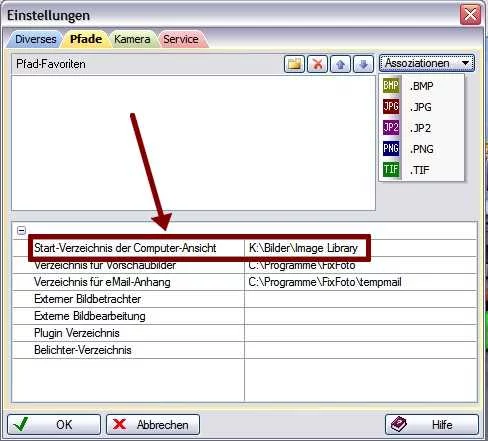Switch to the Diverses tab
Viewport: 488px width, 441px height.
tap(35, 39)
